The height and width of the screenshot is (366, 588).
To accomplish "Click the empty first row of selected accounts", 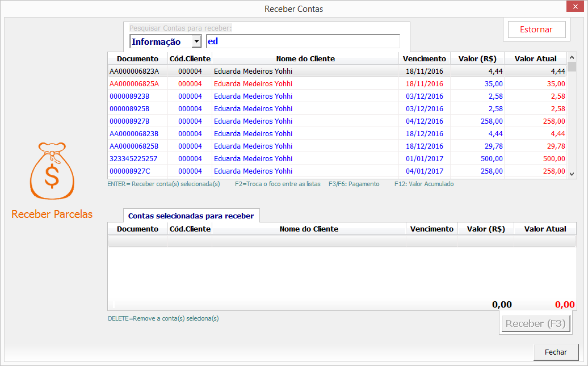I will pyautogui.click(x=342, y=241).
